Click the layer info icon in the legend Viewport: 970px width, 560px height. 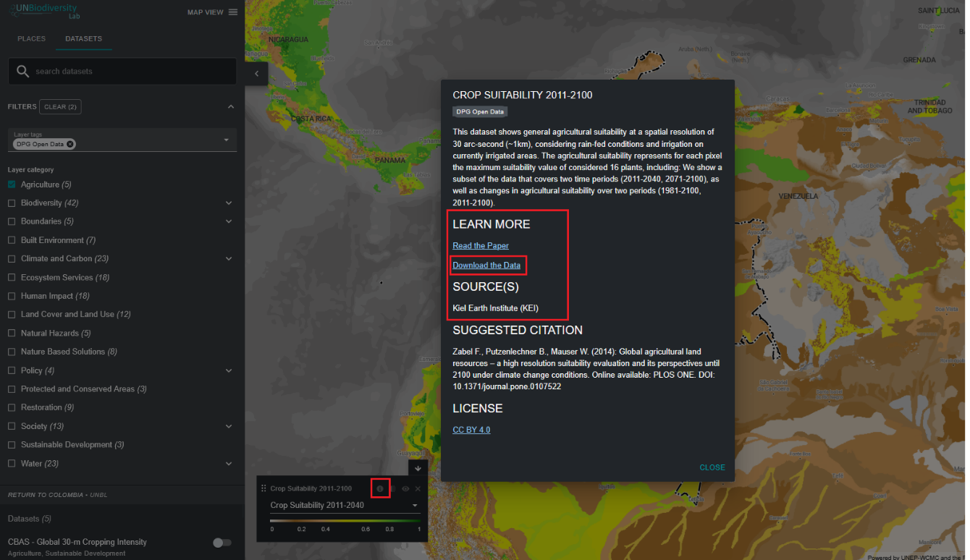click(380, 488)
